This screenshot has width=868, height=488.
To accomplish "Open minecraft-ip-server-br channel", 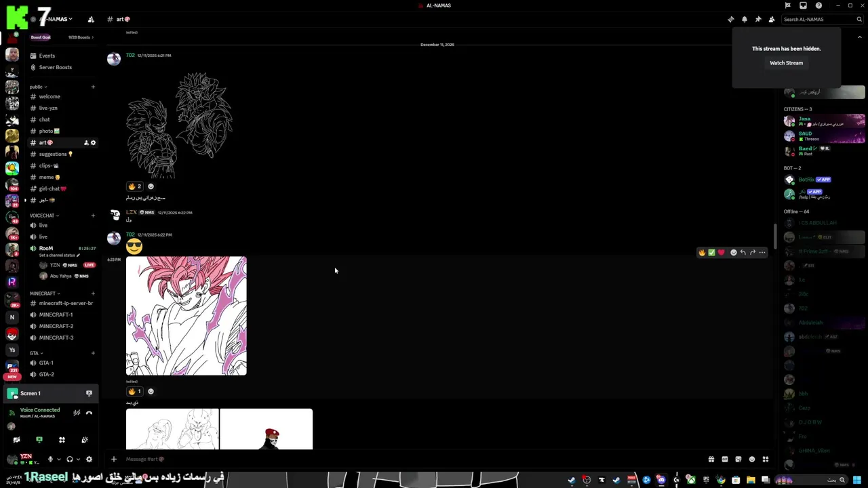I will click(x=65, y=303).
